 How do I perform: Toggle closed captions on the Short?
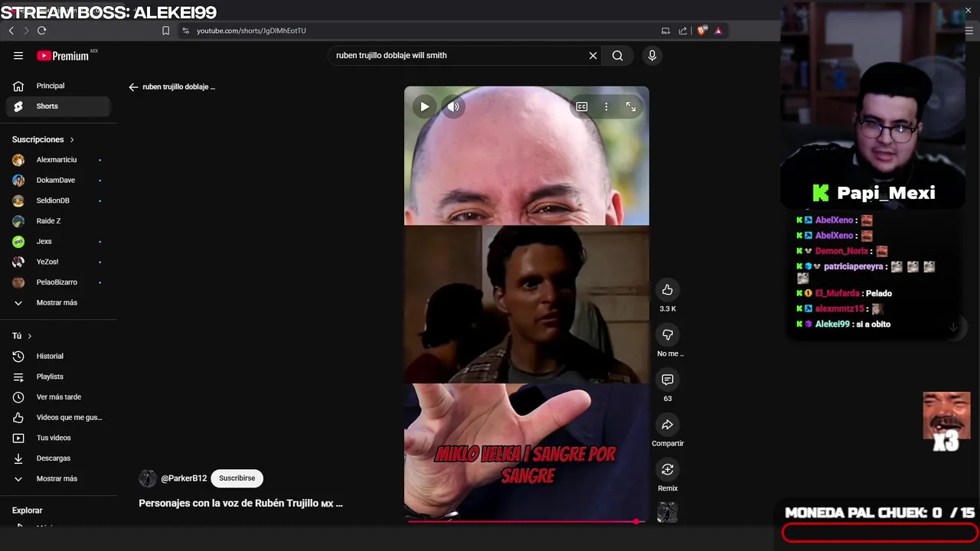tap(582, 107)
